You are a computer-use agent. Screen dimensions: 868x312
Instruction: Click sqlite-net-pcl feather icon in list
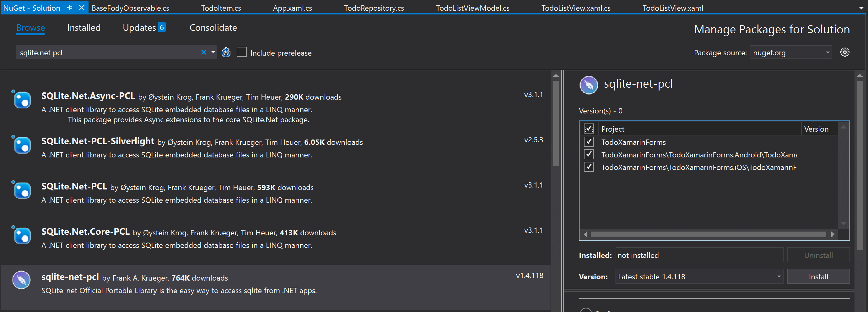click(21, 280)
